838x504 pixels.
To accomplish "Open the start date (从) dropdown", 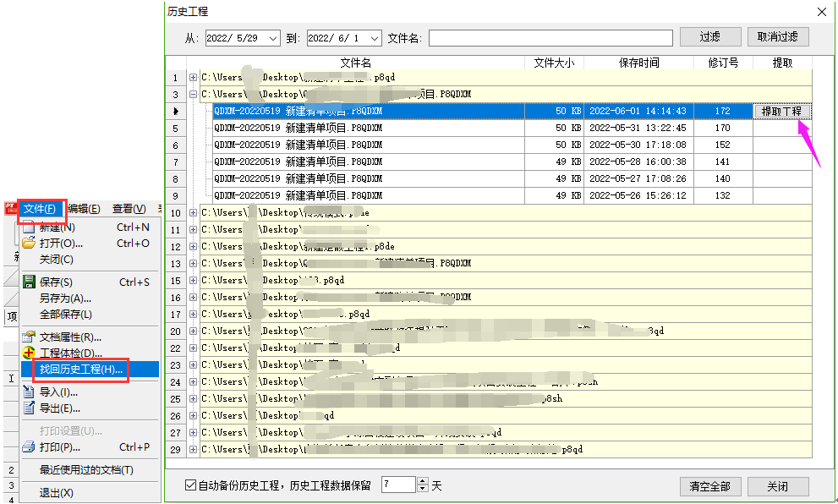I will pos(272,38).
